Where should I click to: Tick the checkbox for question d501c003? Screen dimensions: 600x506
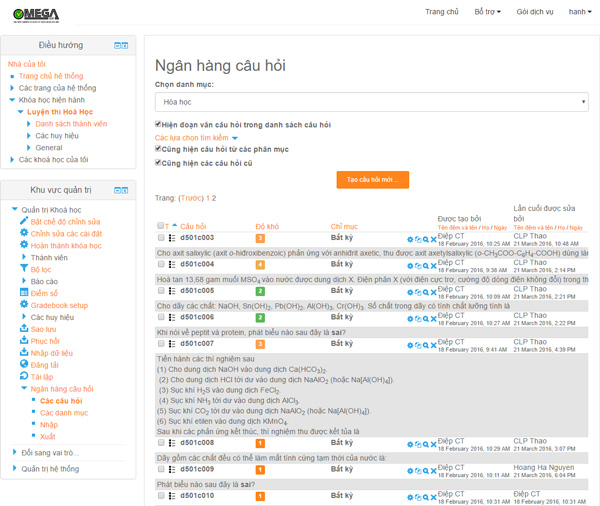pyautogui.click(x=161, y=238)
